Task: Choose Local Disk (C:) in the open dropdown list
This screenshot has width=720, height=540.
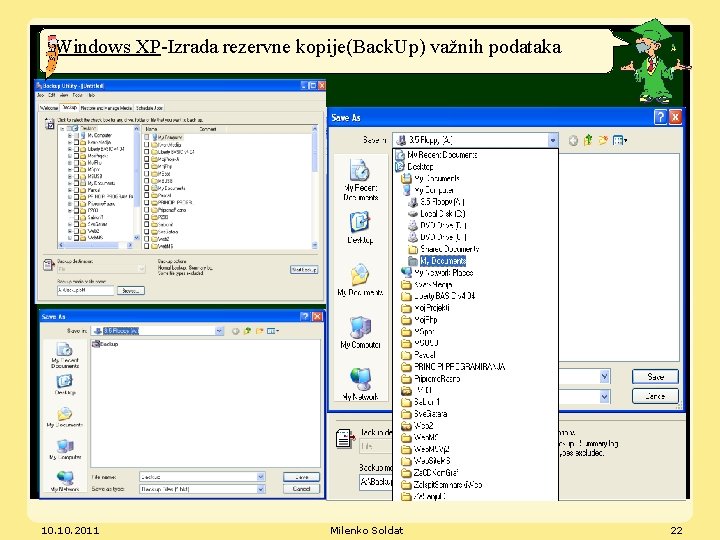Action: point(437,214)
